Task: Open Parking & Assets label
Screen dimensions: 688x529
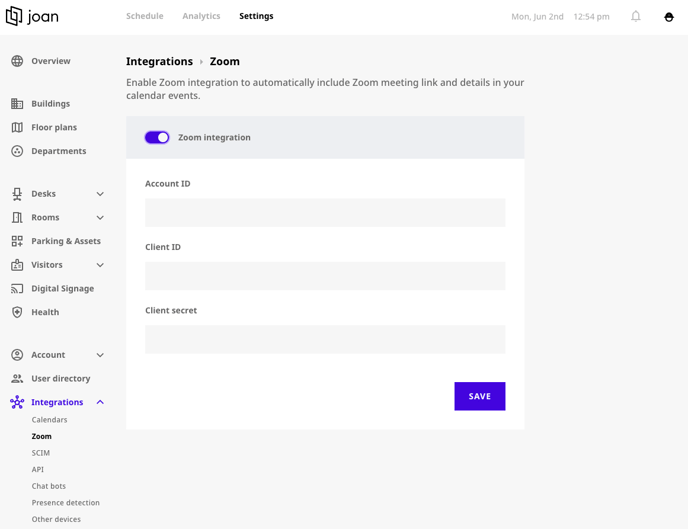Action: click(66, 241)
